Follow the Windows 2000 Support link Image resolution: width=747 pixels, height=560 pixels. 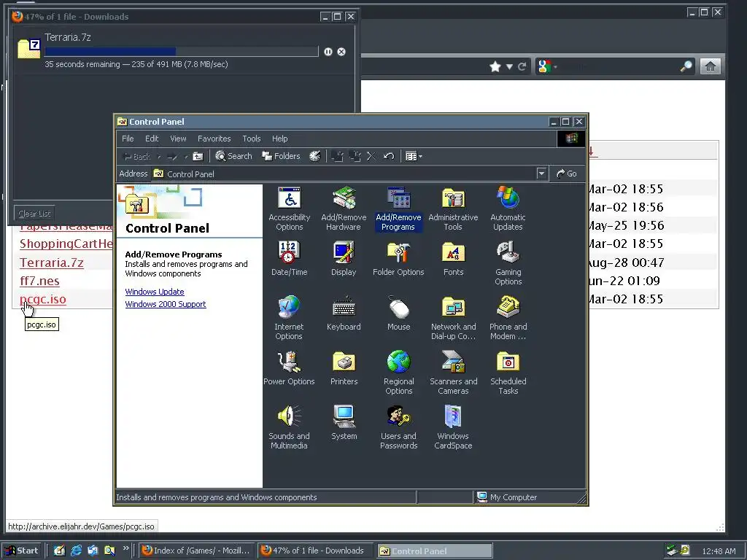(x=166, y=304)
